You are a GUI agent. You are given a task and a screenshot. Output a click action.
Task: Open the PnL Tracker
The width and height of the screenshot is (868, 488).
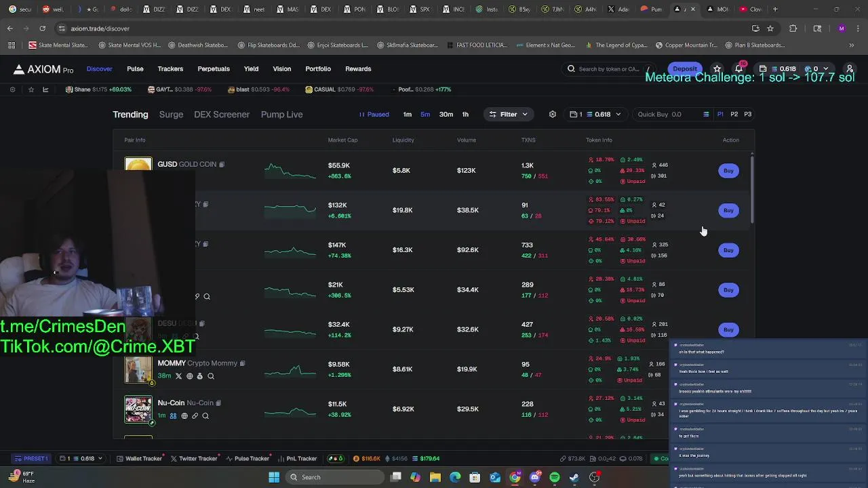[297, 459]
